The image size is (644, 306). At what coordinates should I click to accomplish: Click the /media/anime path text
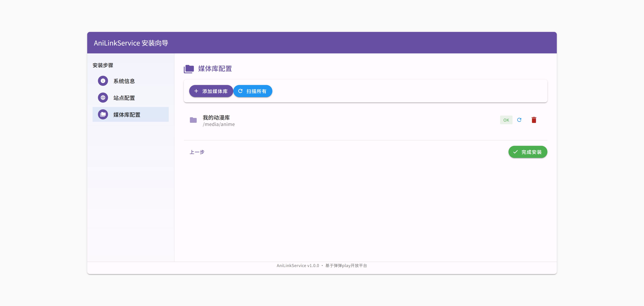click(219, 124)
